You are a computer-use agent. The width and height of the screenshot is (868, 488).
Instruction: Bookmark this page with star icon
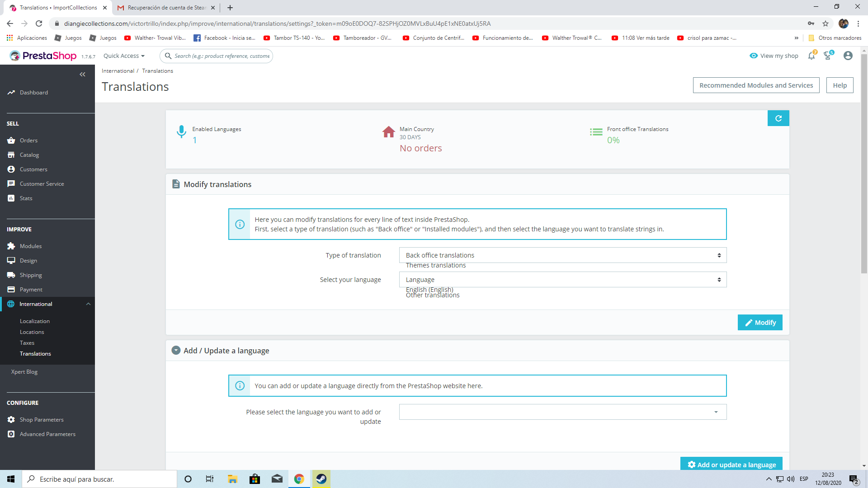[x=826, y=23]
